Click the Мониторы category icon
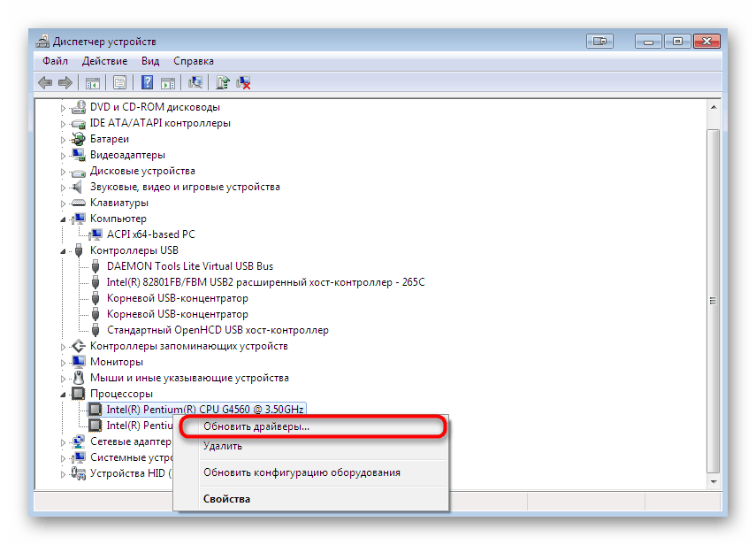 78,362
